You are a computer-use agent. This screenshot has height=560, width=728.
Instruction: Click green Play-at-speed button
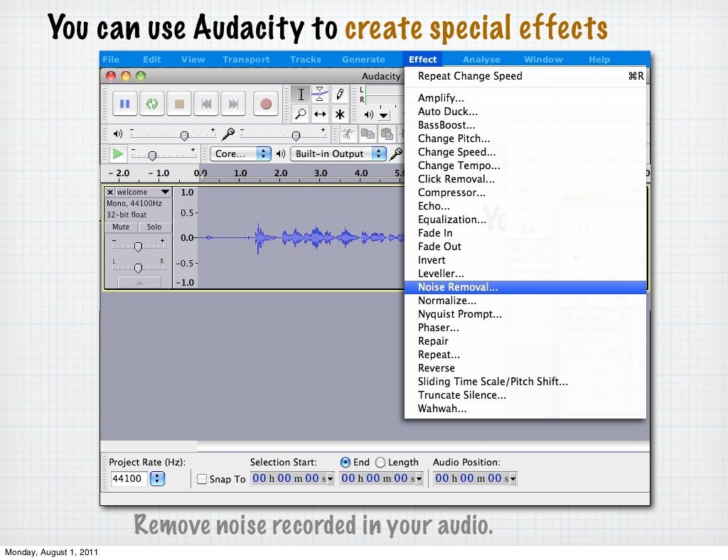(118, 154)
